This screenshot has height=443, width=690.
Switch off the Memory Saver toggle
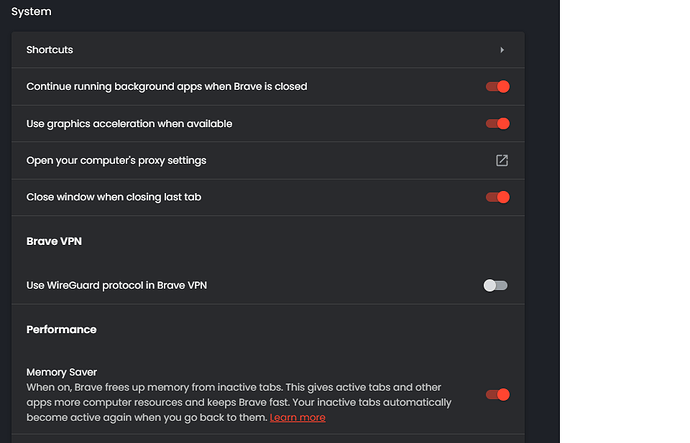497,395
